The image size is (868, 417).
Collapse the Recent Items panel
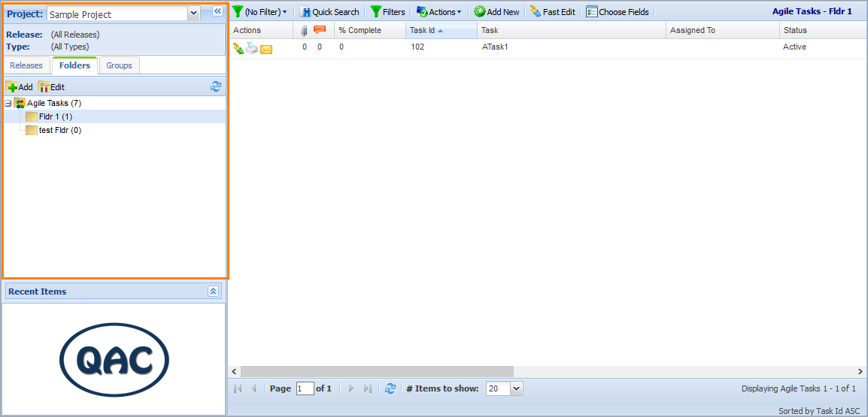point(214,292)
